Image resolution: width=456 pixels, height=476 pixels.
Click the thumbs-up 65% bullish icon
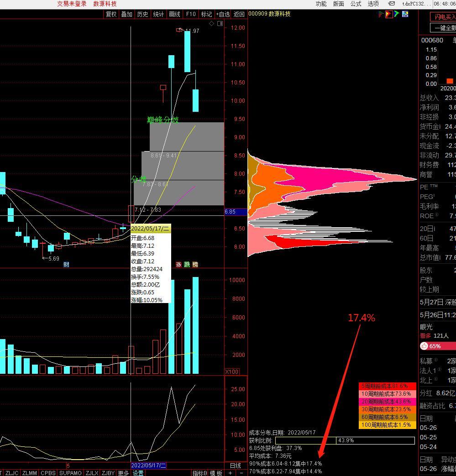(x=424, y=346)
